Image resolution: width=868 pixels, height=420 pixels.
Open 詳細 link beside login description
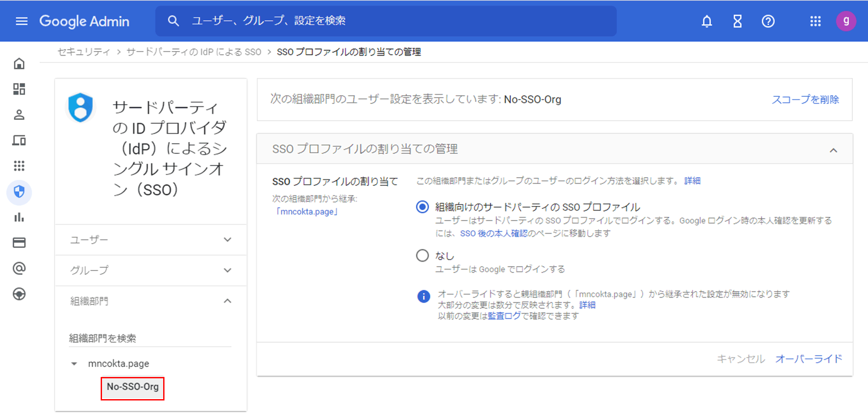pos(692,181)
